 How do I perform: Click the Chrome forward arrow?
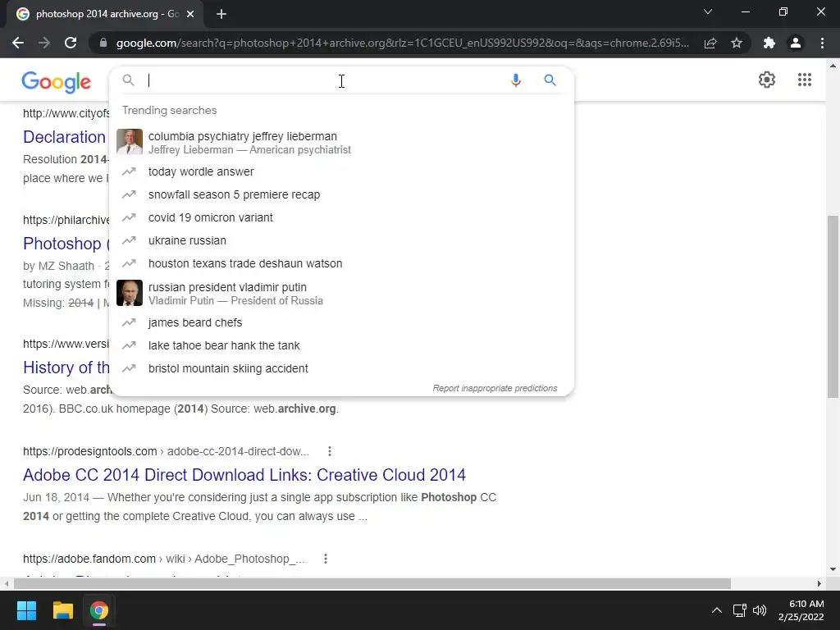(44, 43)
